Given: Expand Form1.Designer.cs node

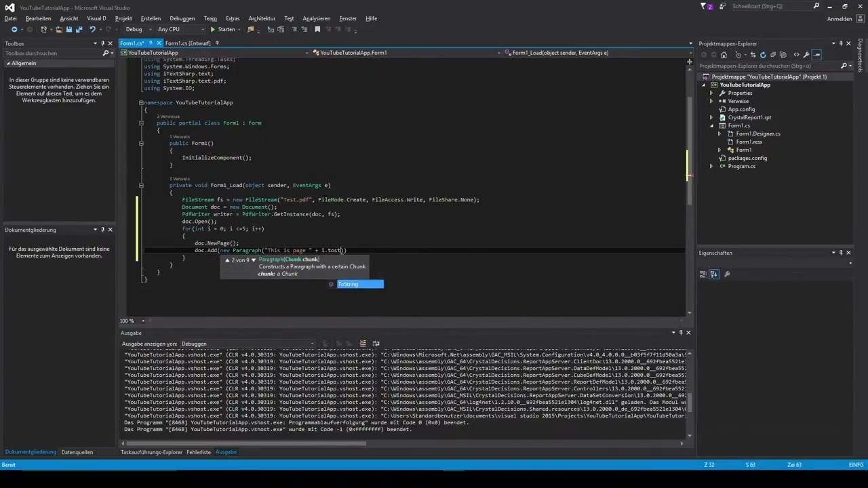Looking at the screenshot, I should tap(719, 134).
